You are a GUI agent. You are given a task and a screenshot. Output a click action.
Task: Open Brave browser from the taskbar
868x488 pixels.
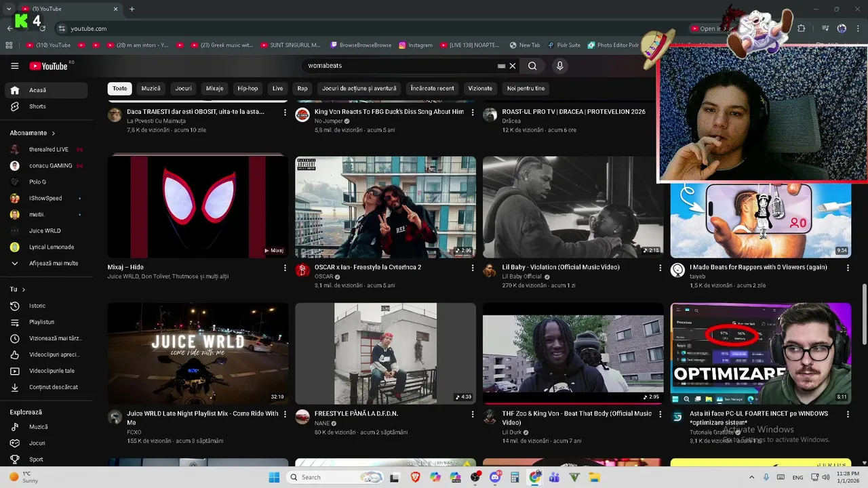(415, 477)
